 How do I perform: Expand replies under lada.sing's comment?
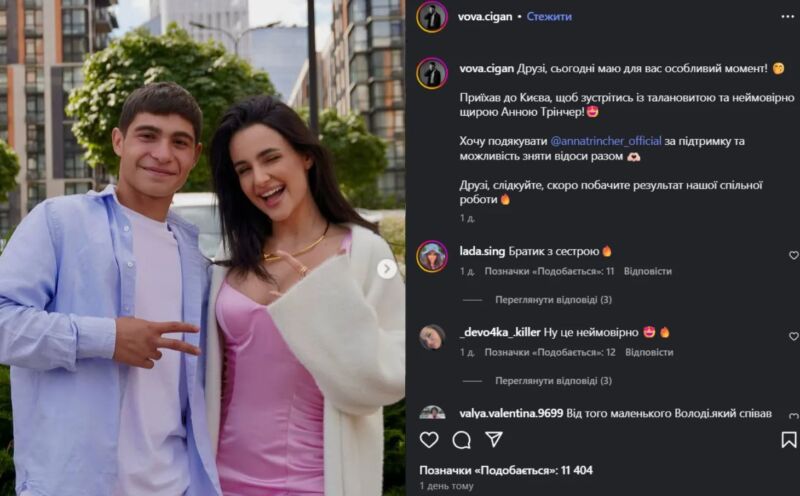(553, 300)
